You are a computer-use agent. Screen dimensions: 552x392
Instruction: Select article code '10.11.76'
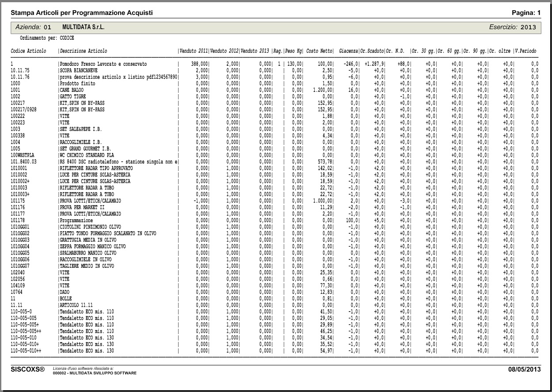click(20, 77)
